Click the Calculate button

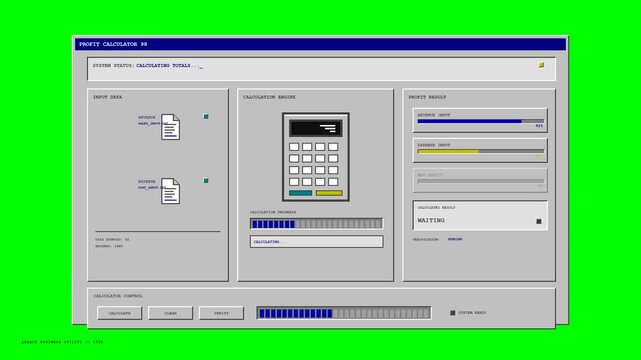[x=119, y=313]
